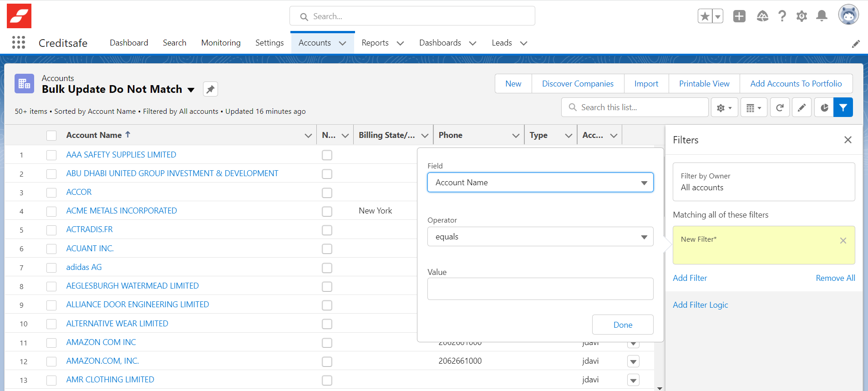Select the AAA SAFETY SUPPLIES LIMITED row checkbox
This screenshot has width=868, height=391.
(x=51, y=155)
